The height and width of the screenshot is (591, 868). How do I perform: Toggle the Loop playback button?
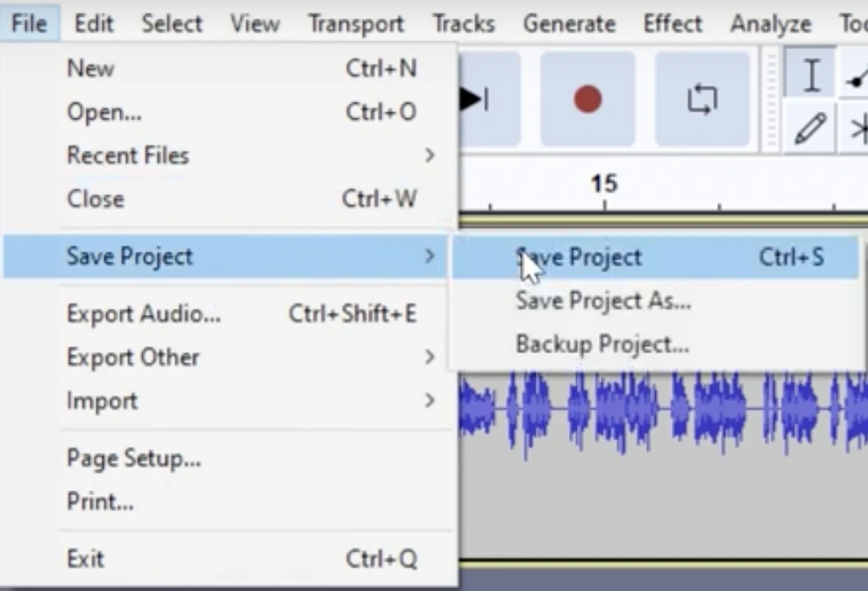click(701, 99)
